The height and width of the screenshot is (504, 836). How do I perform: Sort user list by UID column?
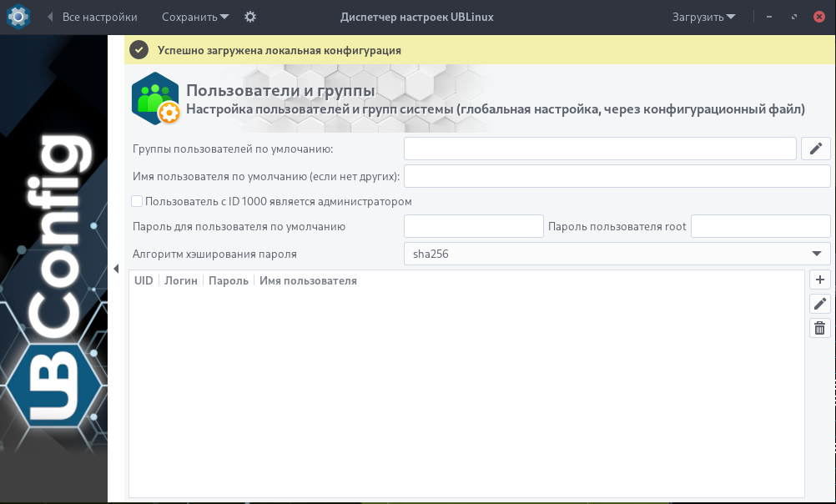coord(144,281)
